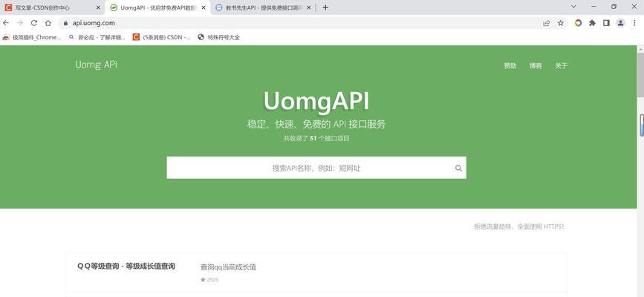
Task: Click the page vertical scrollbar thumb
Action: click(x=641, y=75)
